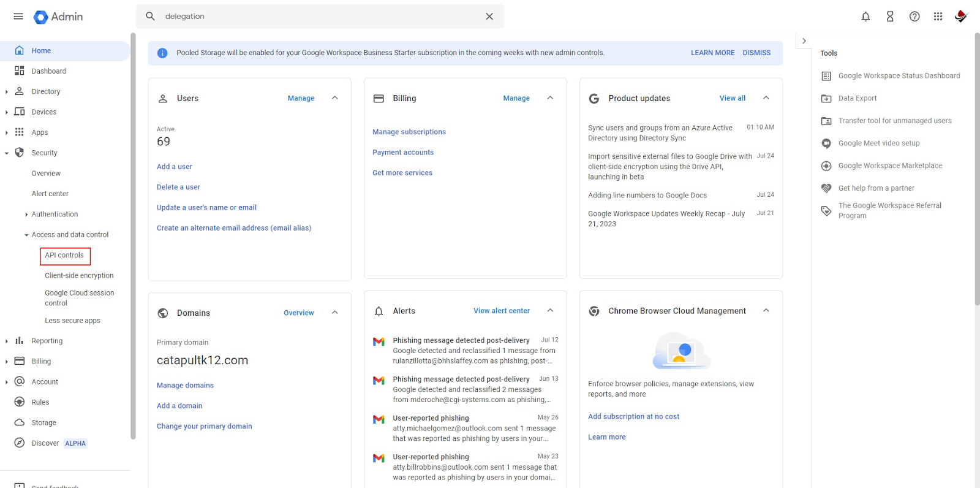Open API controls
This screenshot has width=980, height=488.
pyautogui.click(x=64, y=256)
